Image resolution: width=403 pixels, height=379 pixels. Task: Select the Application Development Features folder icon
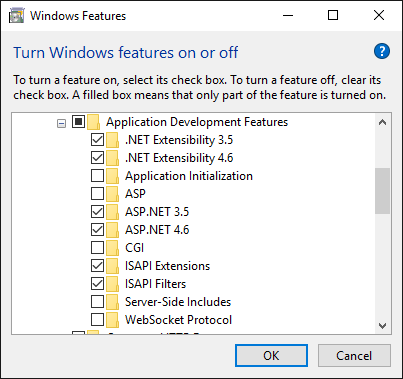(x=93, y=122)
